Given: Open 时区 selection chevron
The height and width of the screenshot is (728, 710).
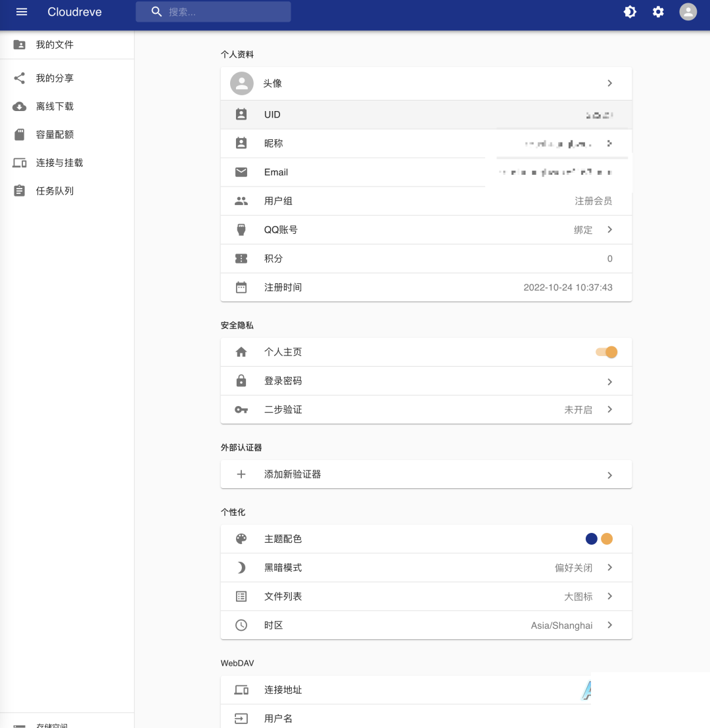Looking at the screenshot, I should coord(609,626).
